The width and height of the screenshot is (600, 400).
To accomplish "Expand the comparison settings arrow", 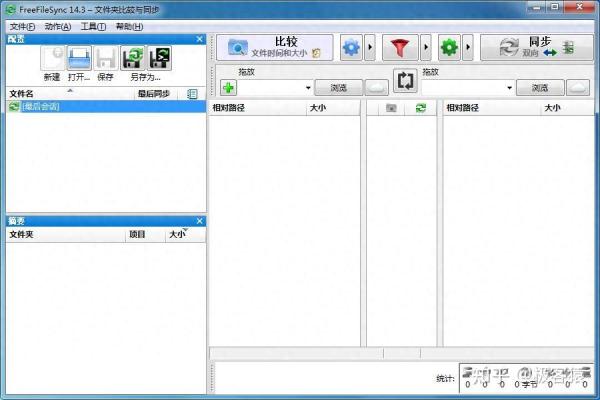I will [x=370, y=47].
